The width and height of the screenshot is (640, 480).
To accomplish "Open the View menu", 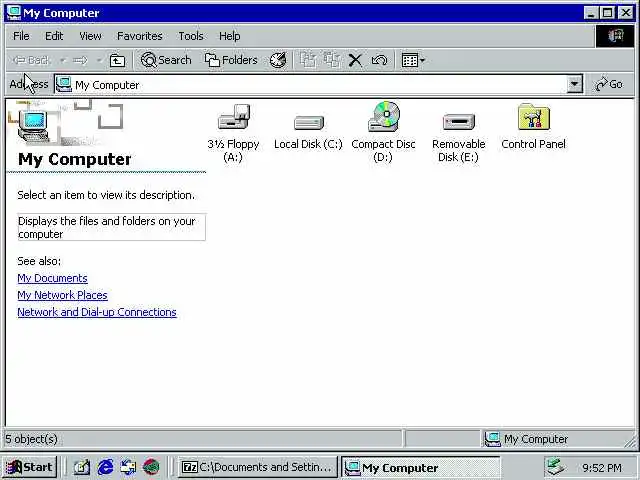I will 90,36.
